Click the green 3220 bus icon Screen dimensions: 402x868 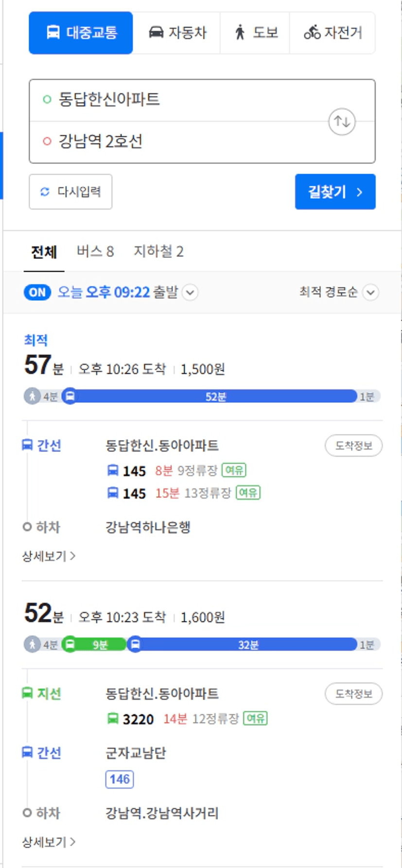coord(113,719)
